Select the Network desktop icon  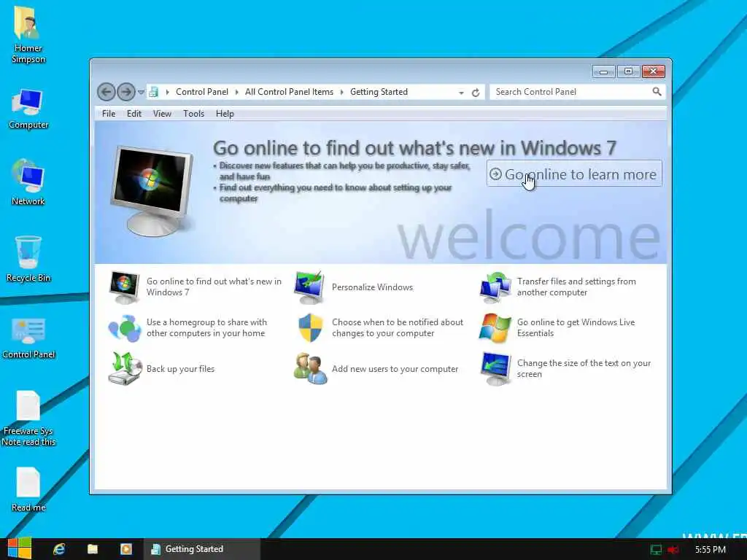[28, 176]
